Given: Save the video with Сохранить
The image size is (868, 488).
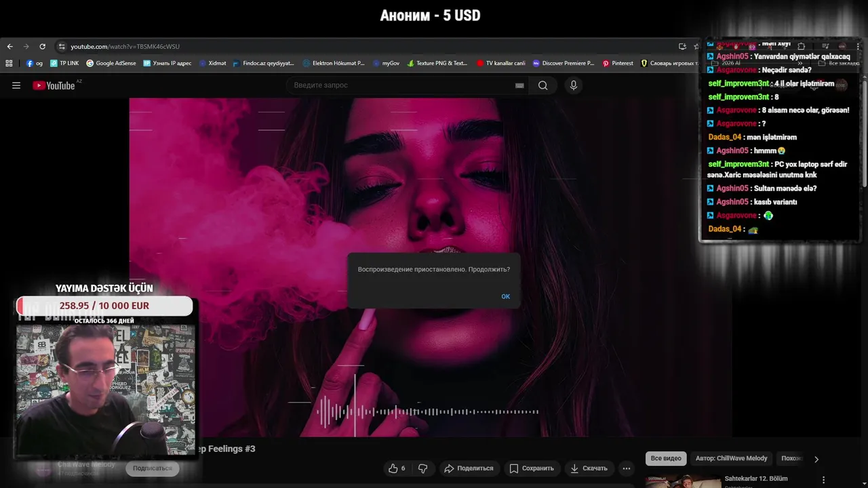Looking at the screenshot, I should 532,468.
